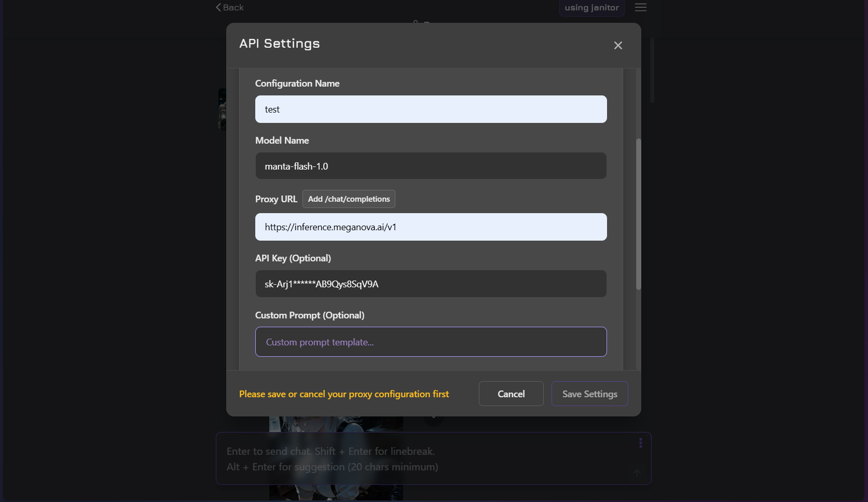Click the three-dot chat options icon
The width and height of the screenshot is (868, 502).
click(641, 443)
